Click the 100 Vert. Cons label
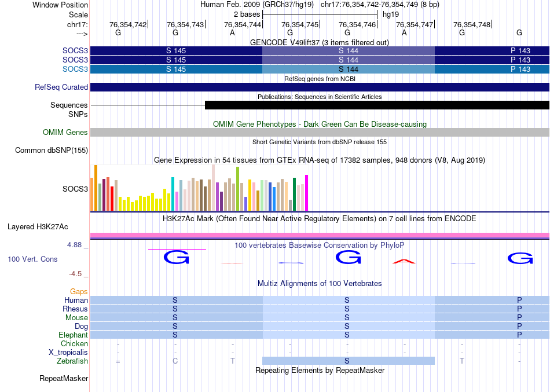 click(x=32, y=259)
